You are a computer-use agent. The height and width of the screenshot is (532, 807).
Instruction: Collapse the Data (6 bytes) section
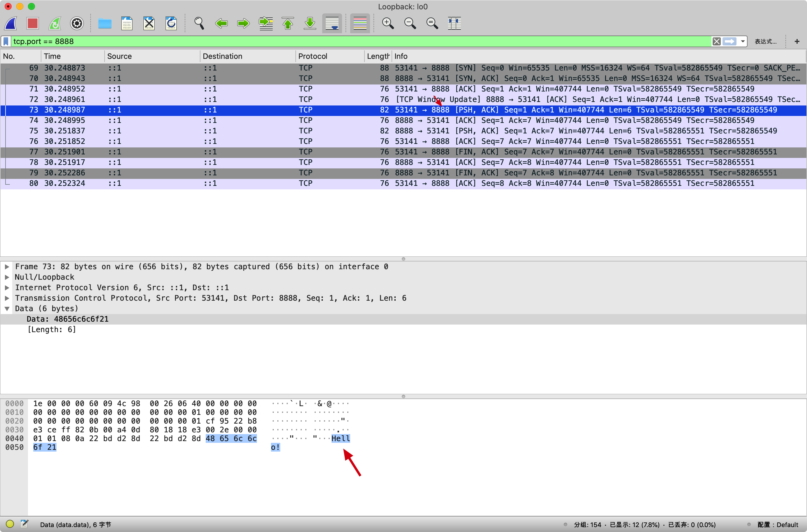[x=7, y=309]
